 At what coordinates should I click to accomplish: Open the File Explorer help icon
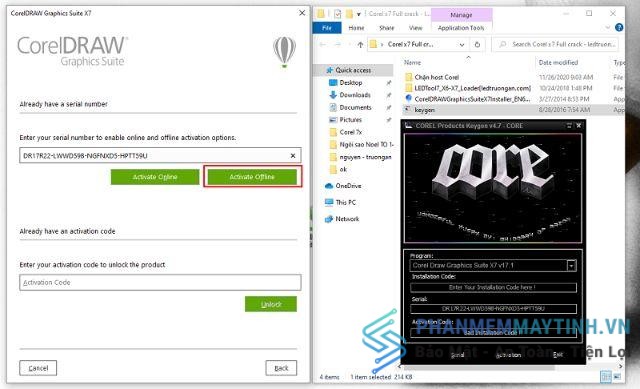pos(619,28)
